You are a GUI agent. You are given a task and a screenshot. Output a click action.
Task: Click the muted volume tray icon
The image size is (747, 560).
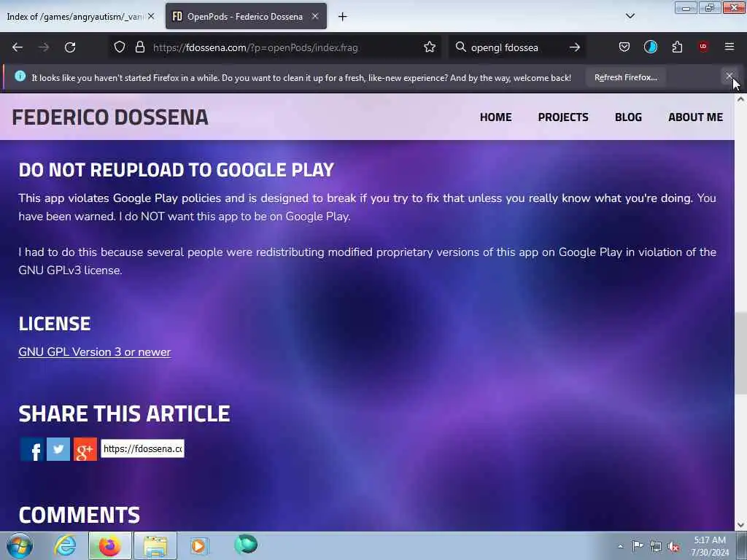[673, 546]
